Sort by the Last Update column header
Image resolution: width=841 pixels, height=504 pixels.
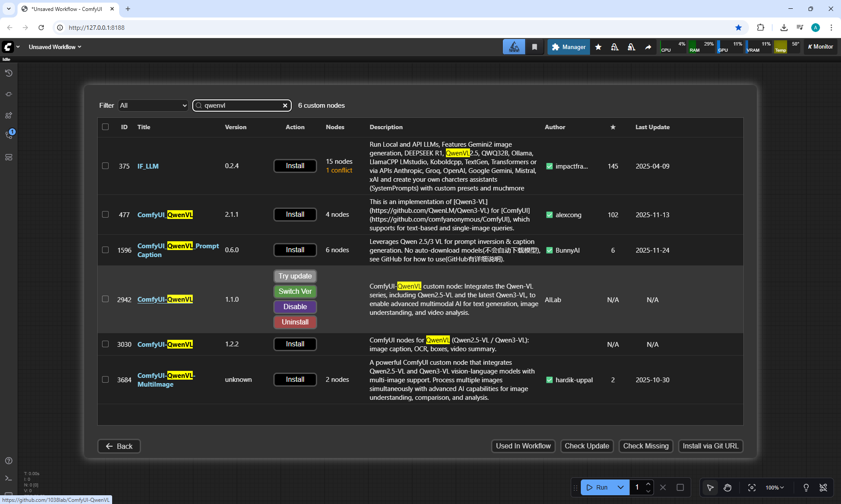(x=652, y=127)
